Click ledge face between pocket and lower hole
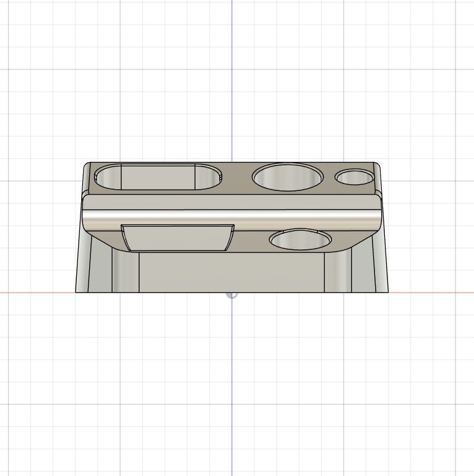474x476 pixels. pos(251,240)
